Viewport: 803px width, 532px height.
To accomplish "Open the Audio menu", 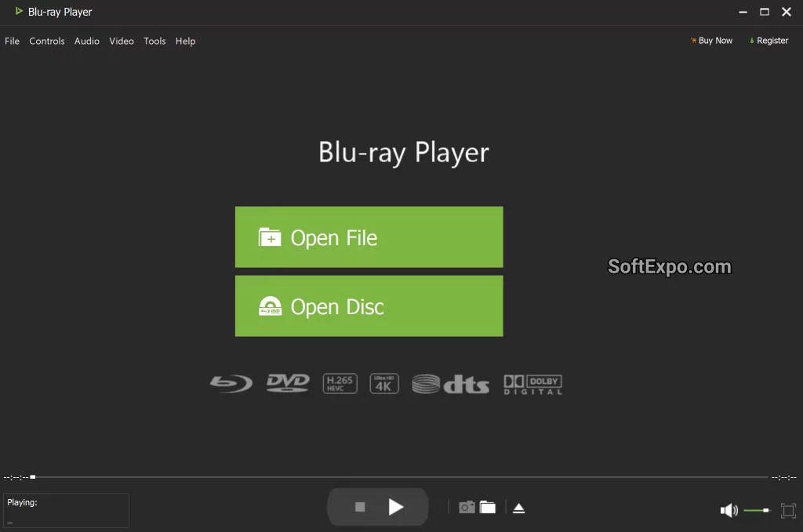I will coord(86,41).
